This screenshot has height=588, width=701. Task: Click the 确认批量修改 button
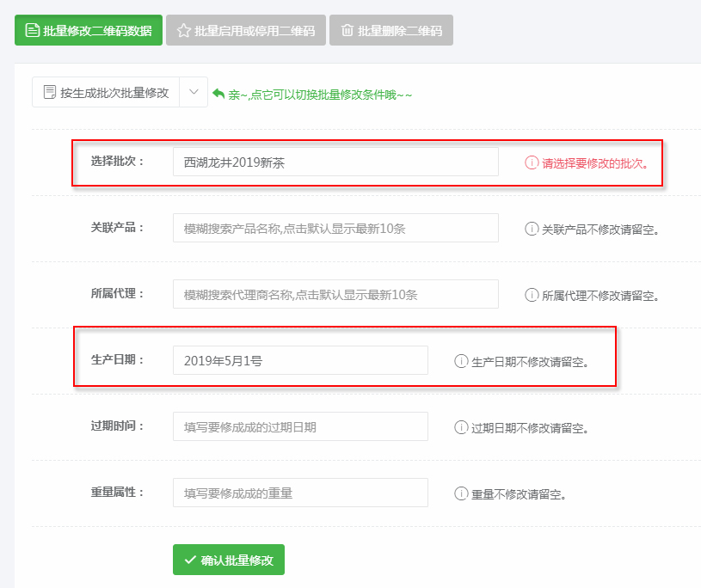(x=229, y=560)
